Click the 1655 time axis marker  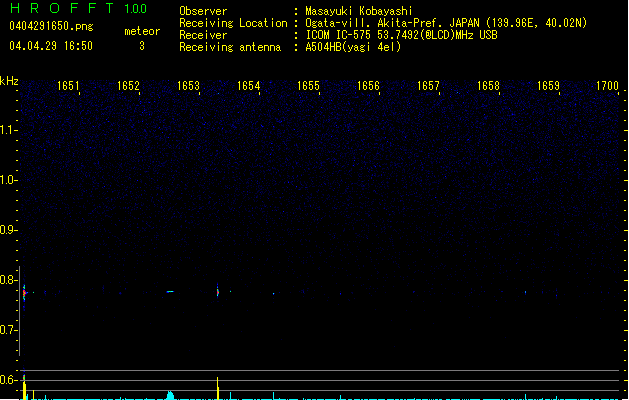(x=308, y=86)
